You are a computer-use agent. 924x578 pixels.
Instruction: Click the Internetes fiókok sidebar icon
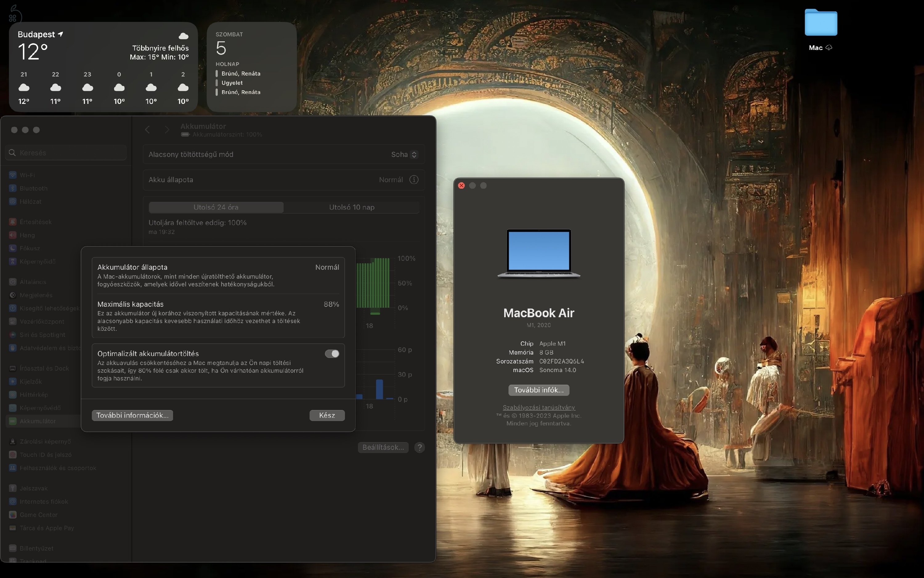13,501
